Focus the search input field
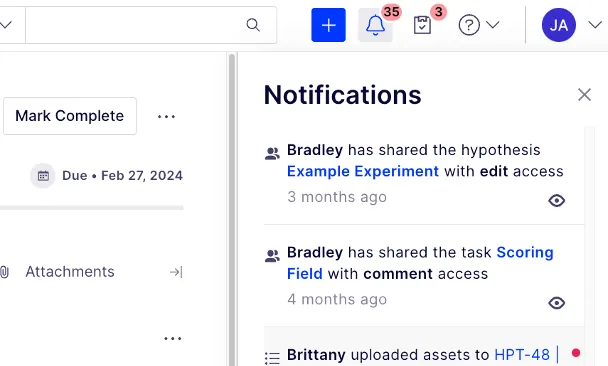The width and height of the screenshot is (608, 366). coord(151,25)
